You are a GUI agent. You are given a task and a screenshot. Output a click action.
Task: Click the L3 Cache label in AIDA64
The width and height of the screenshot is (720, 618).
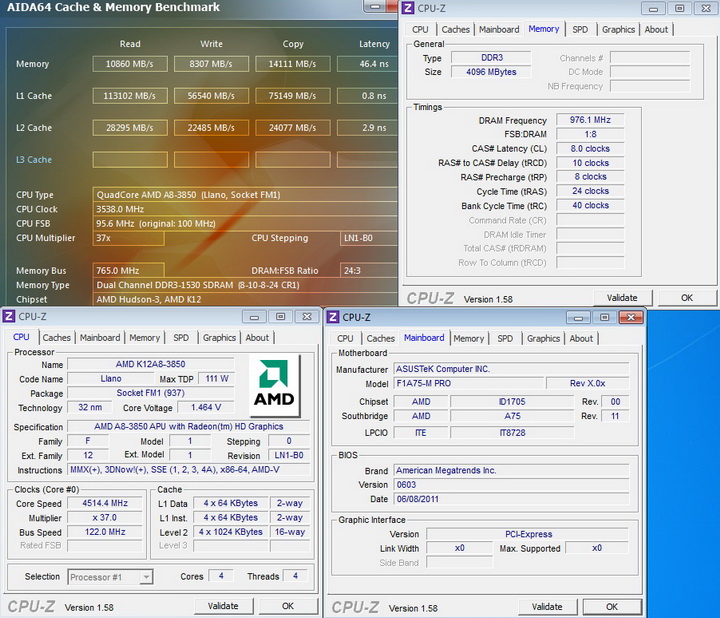click(34, 160)
